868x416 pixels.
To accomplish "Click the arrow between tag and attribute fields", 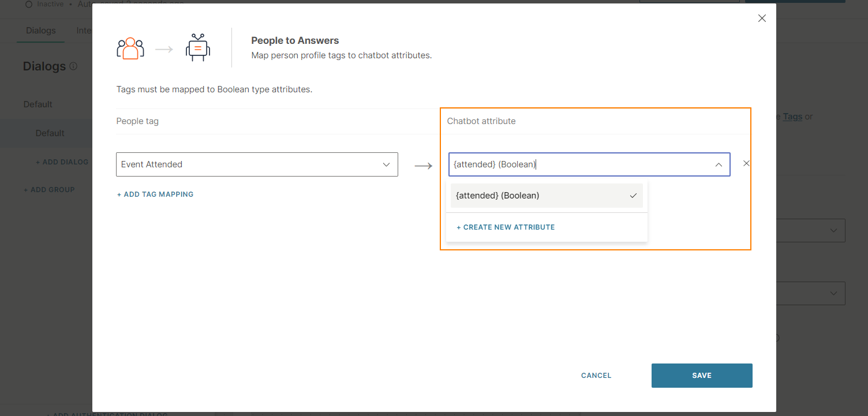I will (423, 166).
